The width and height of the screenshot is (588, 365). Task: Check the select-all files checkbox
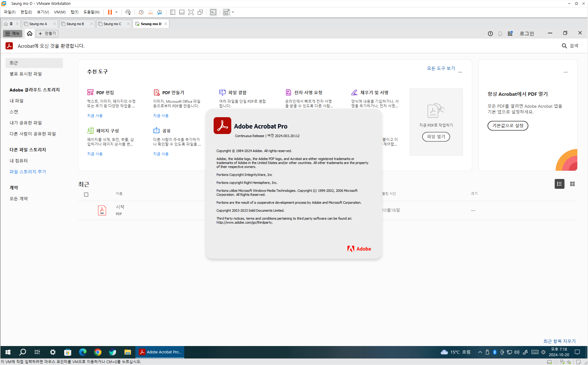click(x=86, y=195)
